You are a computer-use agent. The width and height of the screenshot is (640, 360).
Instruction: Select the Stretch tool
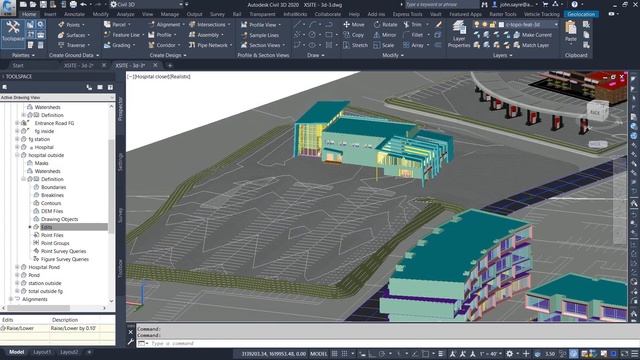(355, 45)
